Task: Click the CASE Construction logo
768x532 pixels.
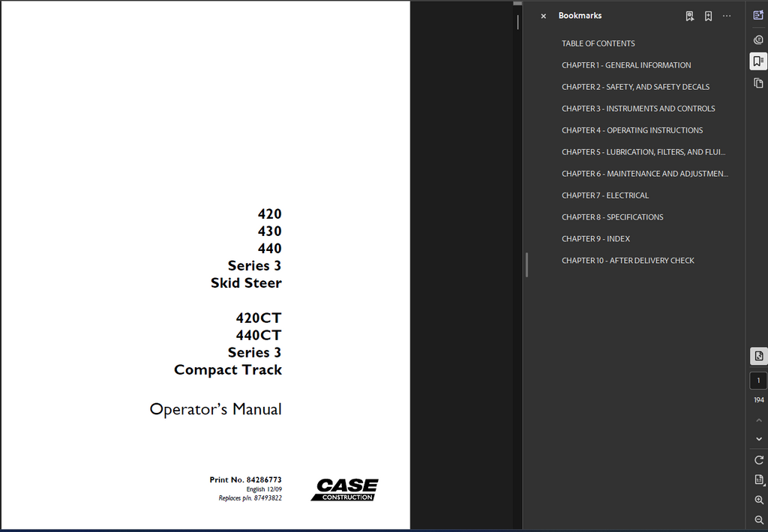Action: (x=345, y=489)
